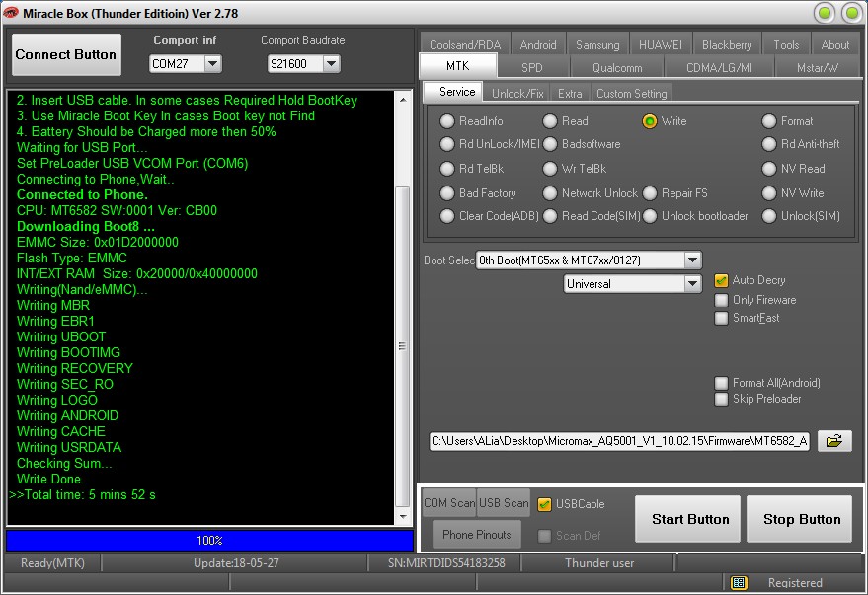Click the Miracle Box title bar logo icon
Viewport: 868px width, 595px height.
[11, 13]
